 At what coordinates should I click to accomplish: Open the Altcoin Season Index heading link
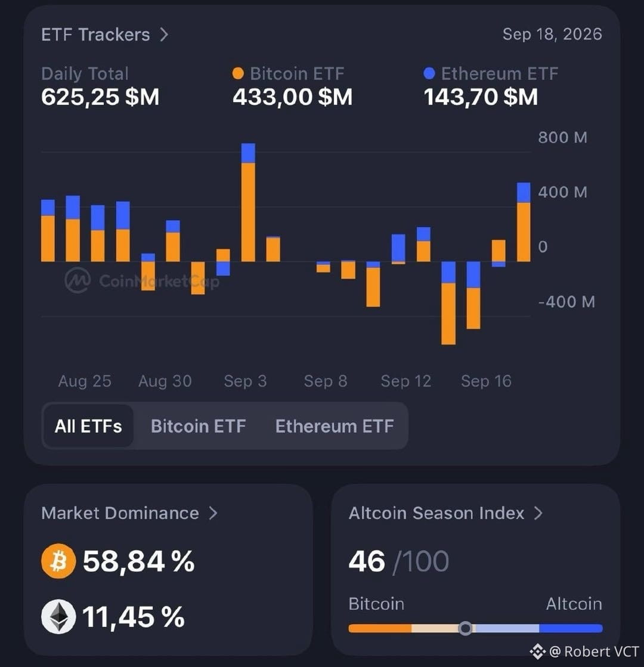[436, 513]
